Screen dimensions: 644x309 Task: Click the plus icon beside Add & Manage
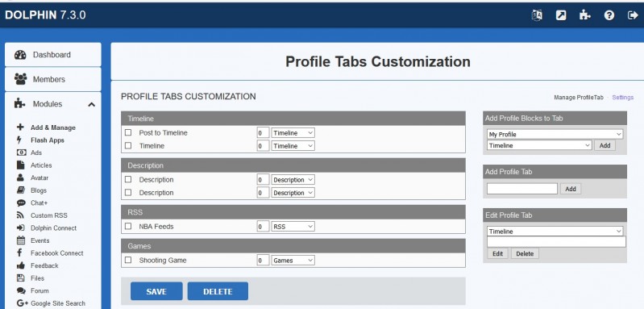point(20,127)
